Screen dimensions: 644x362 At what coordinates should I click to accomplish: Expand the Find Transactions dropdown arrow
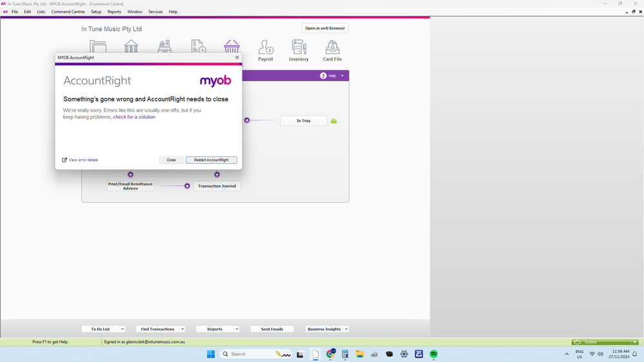[x=182, y=329]
